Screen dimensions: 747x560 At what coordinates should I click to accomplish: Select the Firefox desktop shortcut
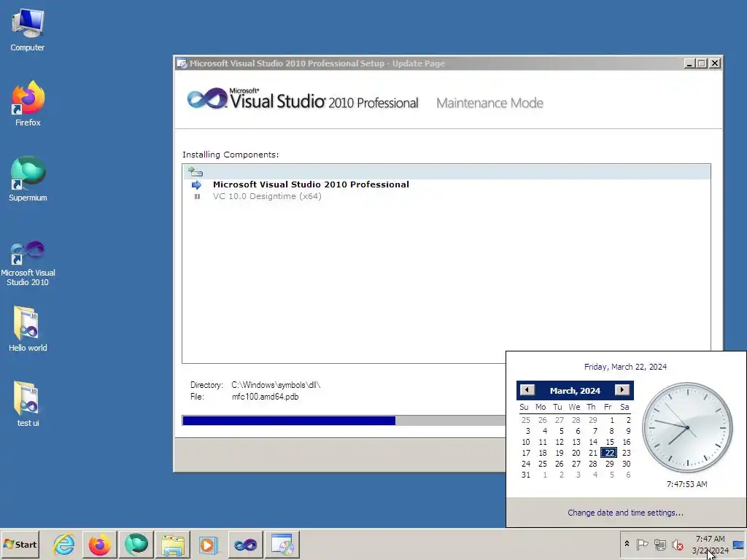click(28, 104)
